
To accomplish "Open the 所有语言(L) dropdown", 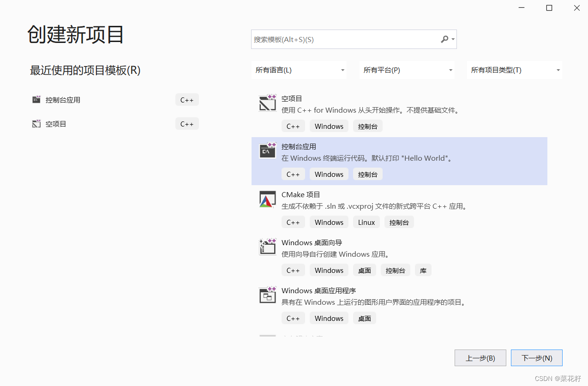I will 299,70.
